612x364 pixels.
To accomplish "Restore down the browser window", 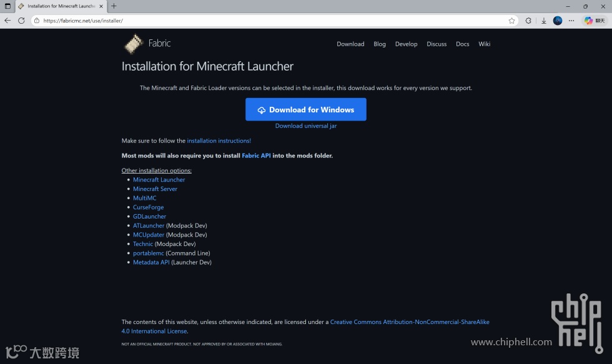I will [585, 6].
